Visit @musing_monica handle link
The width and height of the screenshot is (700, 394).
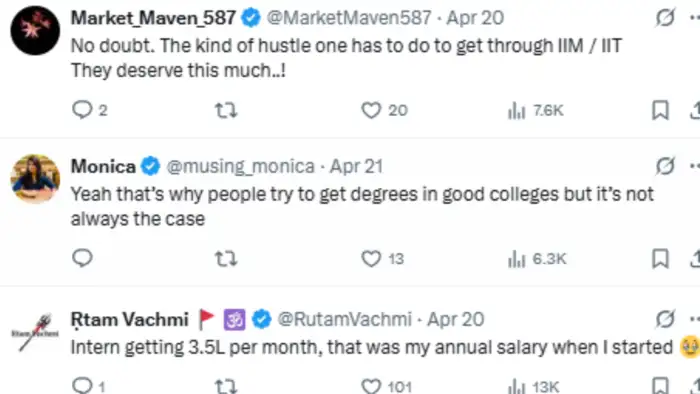241,166
